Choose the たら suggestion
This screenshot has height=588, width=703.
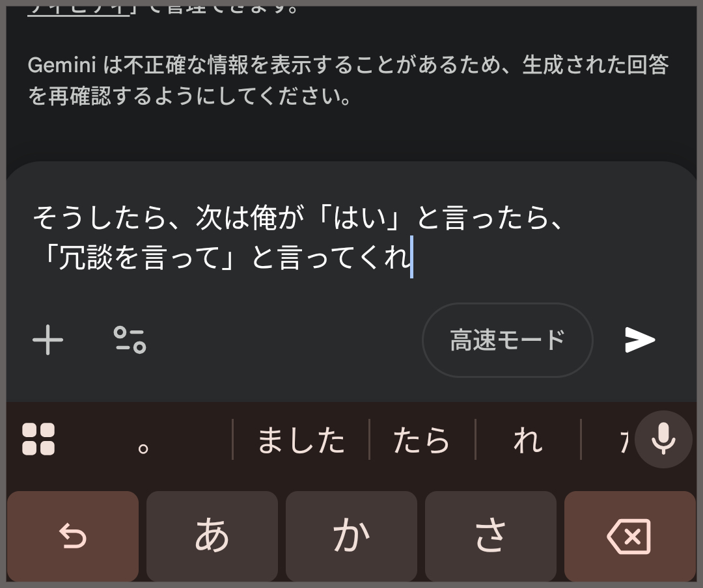click(x=421, y=440)
